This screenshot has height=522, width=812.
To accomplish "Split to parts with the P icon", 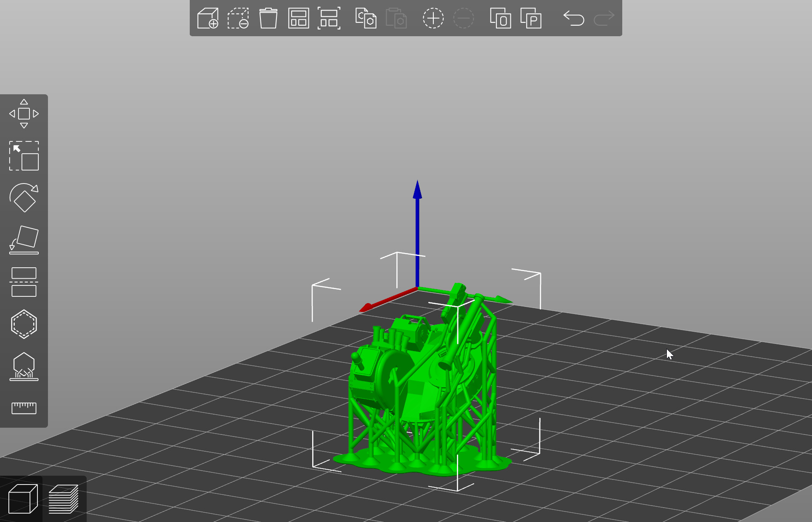I will 531,18.
